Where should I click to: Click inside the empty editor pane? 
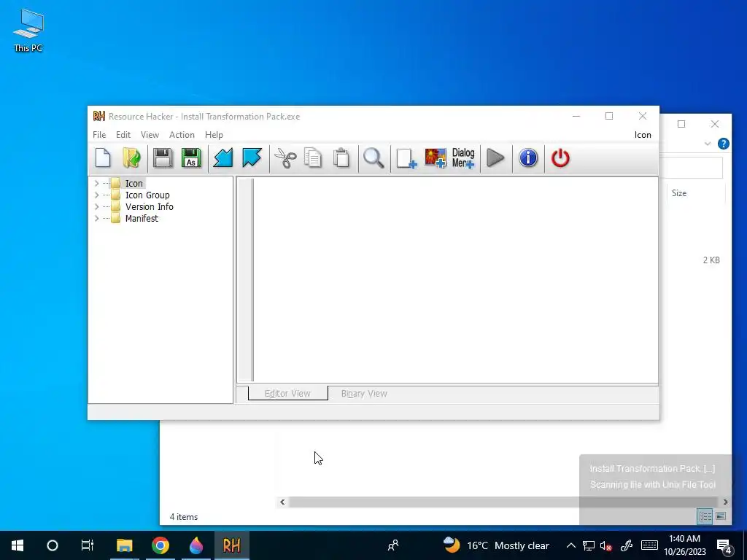[455, 280]
